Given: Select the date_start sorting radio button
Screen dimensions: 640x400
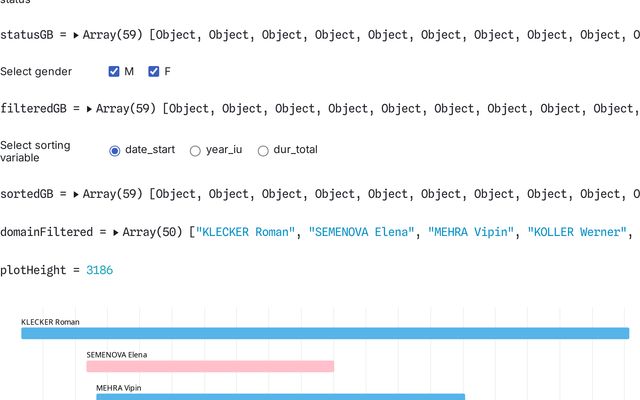Looking at the screenshot, I should coord(115,151).
